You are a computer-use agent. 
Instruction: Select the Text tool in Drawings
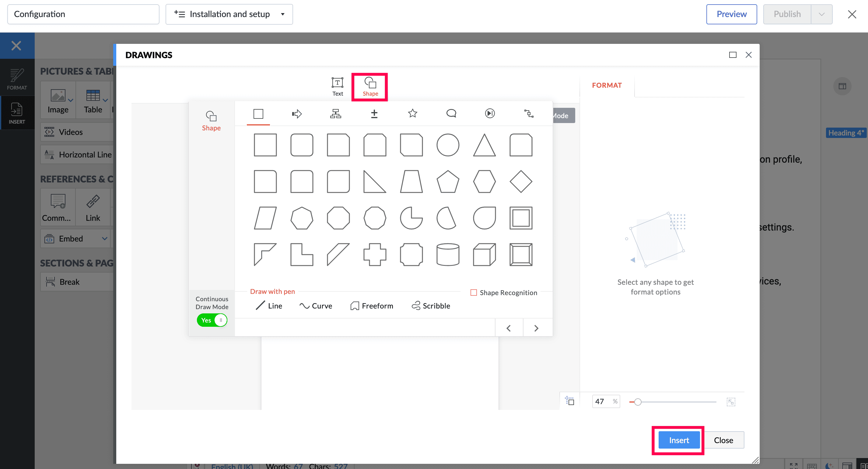click(x=337, y=86)
